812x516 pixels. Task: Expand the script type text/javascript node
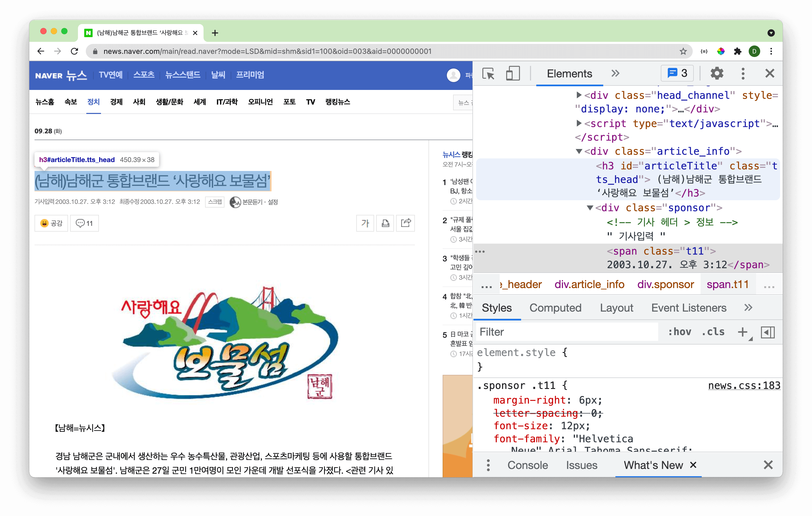click(x=579, y=123)
